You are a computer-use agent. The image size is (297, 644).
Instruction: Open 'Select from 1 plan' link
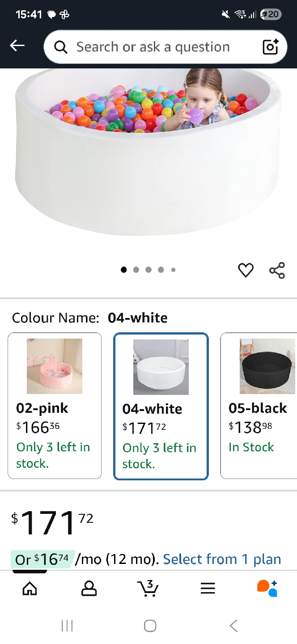222,559
